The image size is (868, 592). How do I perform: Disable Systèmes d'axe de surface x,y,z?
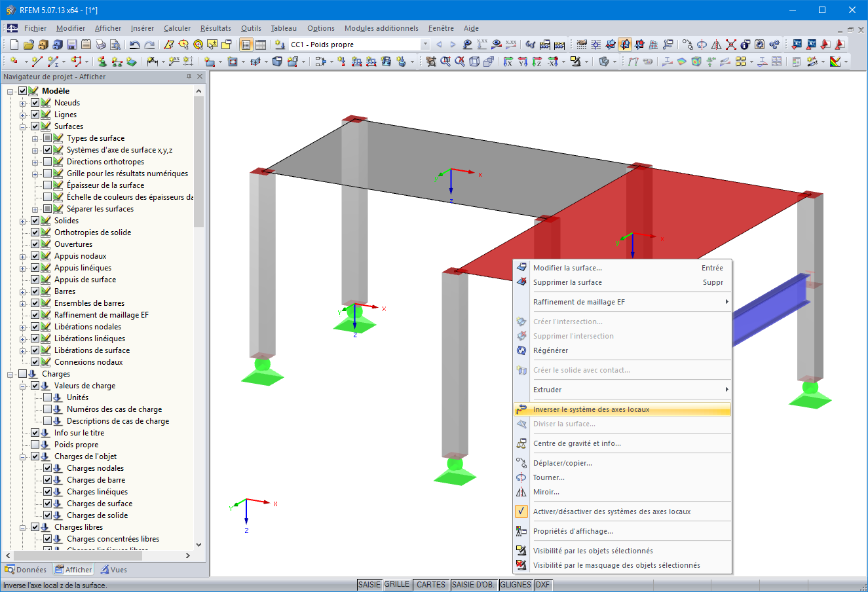48,150
